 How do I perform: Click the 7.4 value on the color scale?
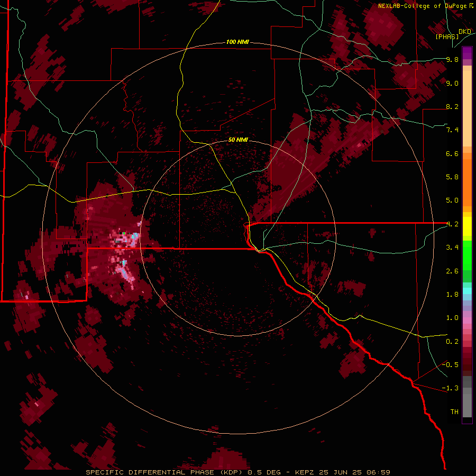452,130
